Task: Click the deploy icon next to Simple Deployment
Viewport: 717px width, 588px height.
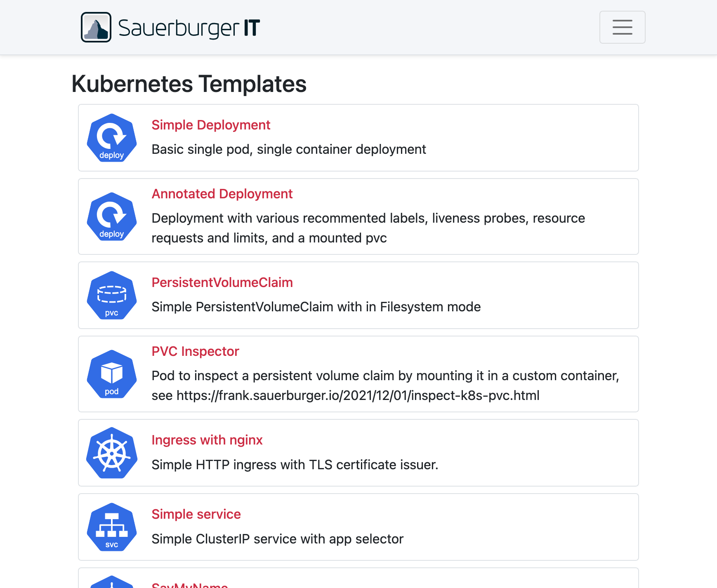Action: pos(111,138)
